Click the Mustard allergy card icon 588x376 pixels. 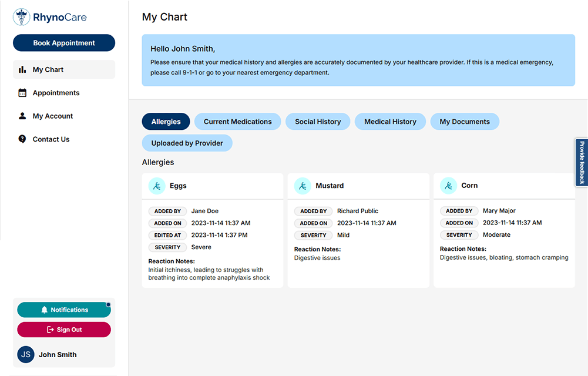click(x=303, y=186)
